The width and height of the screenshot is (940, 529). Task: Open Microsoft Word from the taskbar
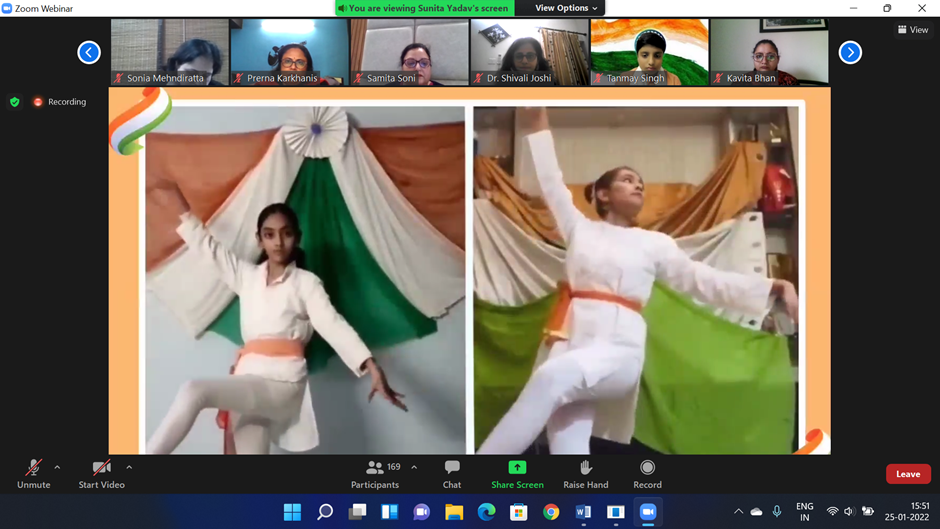(583, 512)
